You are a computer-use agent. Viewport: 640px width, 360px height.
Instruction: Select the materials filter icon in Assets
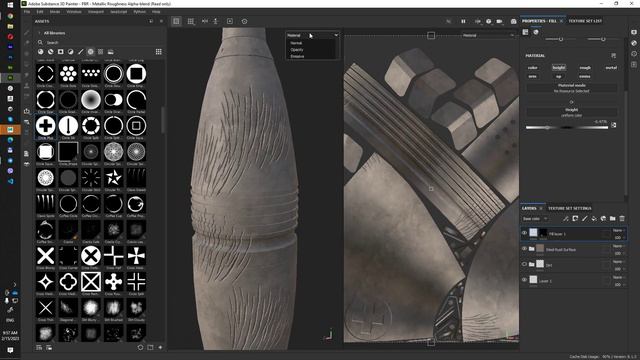tap(40, 52)
